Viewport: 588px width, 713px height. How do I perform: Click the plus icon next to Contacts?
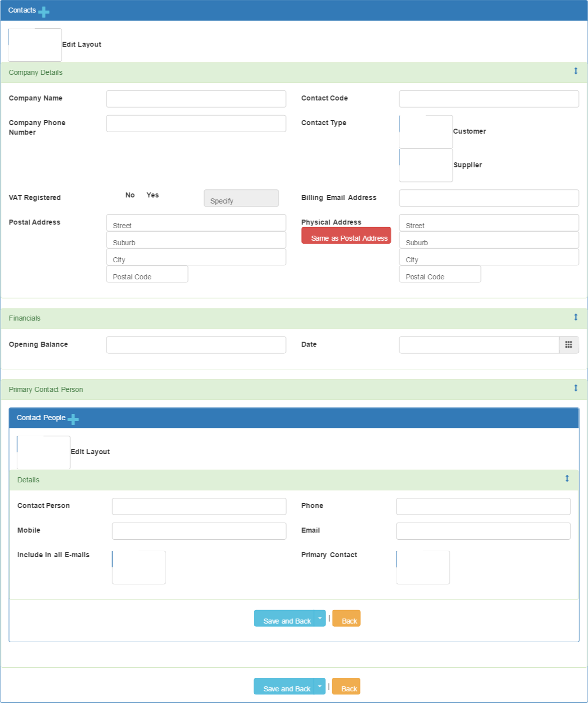pyautogui.click(x=44, y=12)
